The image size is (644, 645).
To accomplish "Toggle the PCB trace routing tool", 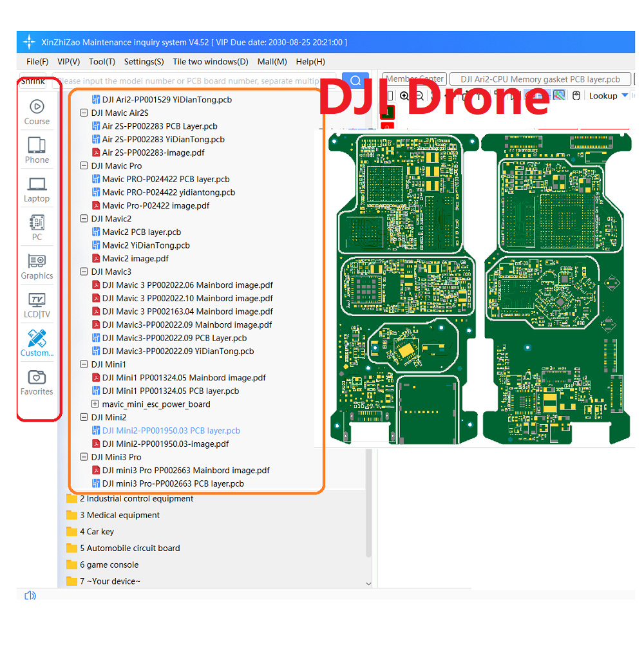I will pos(559,95).
